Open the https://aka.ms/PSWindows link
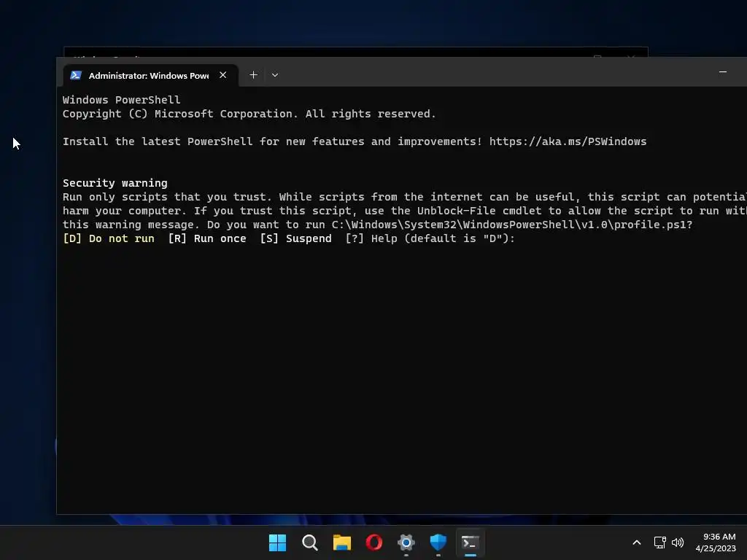The image size is (747, 560). pyautogui.click(x=568, y=141)
